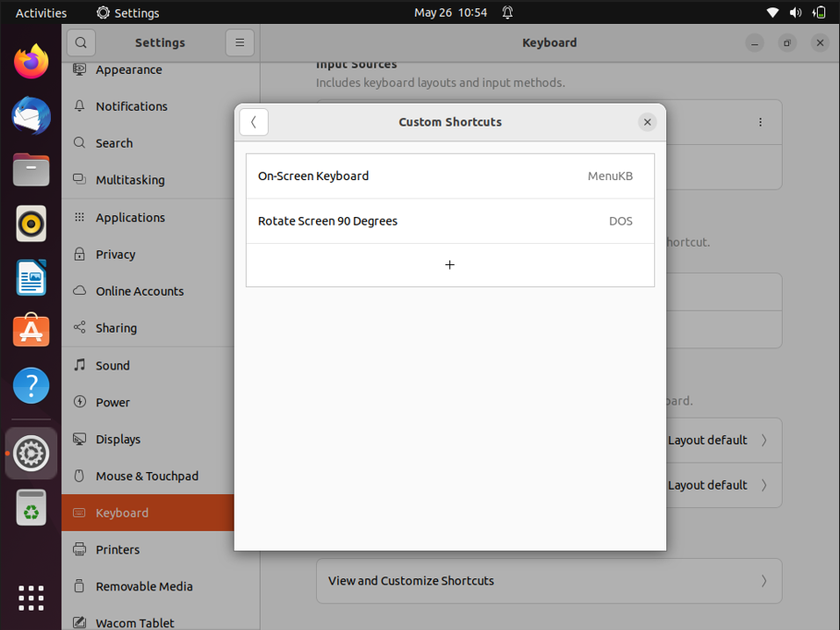Screen dimensions: 840x630
Task: Expand View and Customize Shortcuts
Action: click(x=549, y=581)
